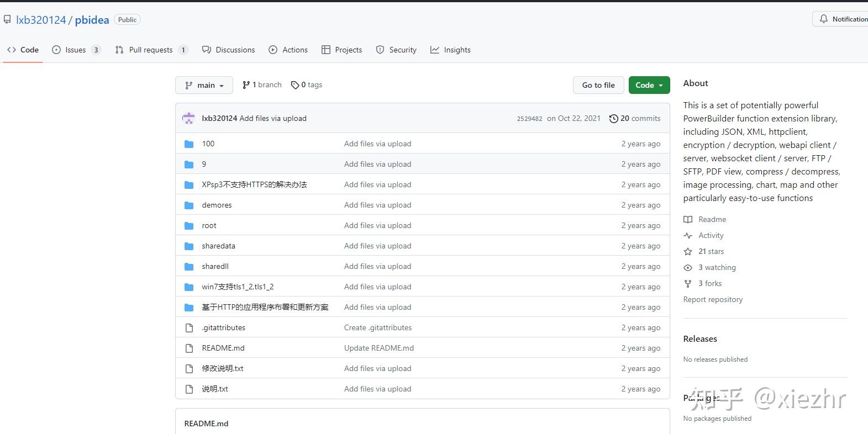The width and height of the screenshot is (868, 434).
Task: Open the lxb320124 owner link
Action: [x=41, y=20]
